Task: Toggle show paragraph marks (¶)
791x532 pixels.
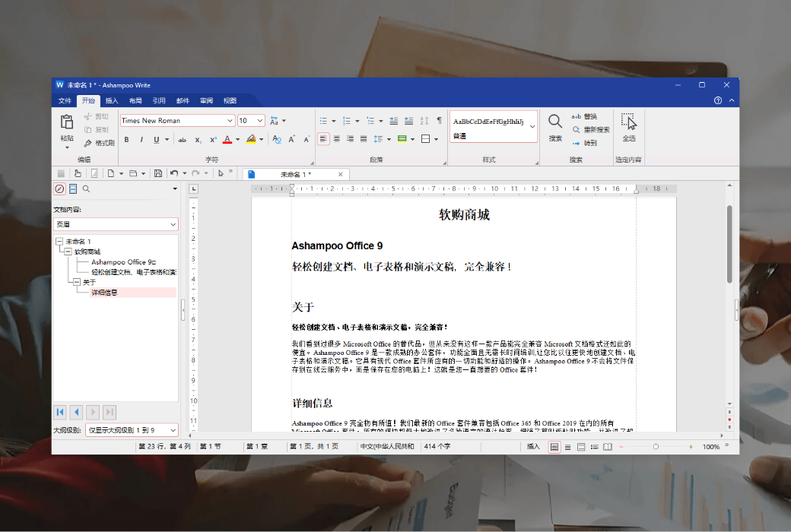Action: click(x=439, y=121)
